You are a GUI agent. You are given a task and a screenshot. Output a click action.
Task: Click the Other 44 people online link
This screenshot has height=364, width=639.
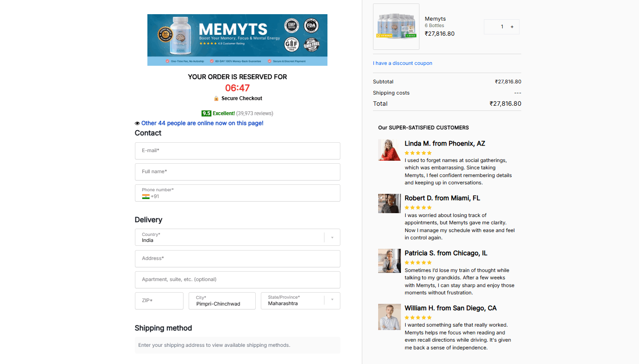pos(202,123)
